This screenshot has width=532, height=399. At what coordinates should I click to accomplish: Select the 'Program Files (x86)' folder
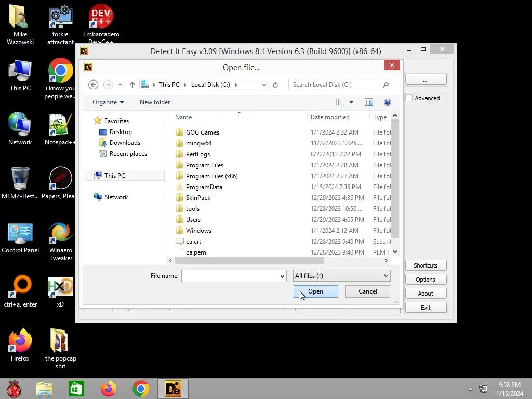pyautogui.click(x=212, y=176)
